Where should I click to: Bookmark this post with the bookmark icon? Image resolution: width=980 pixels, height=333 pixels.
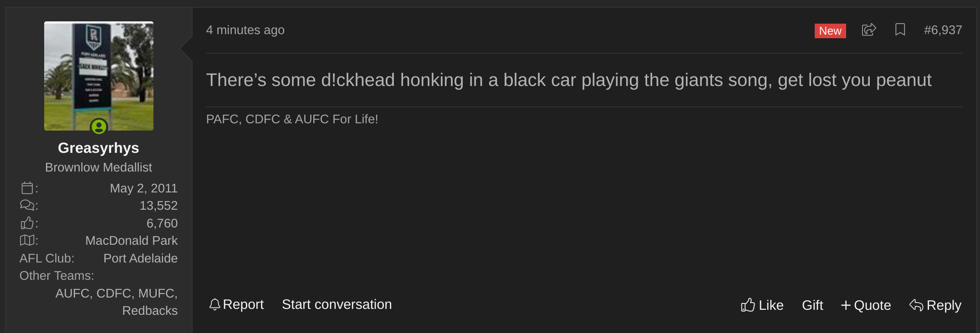[x=900, y=30]
